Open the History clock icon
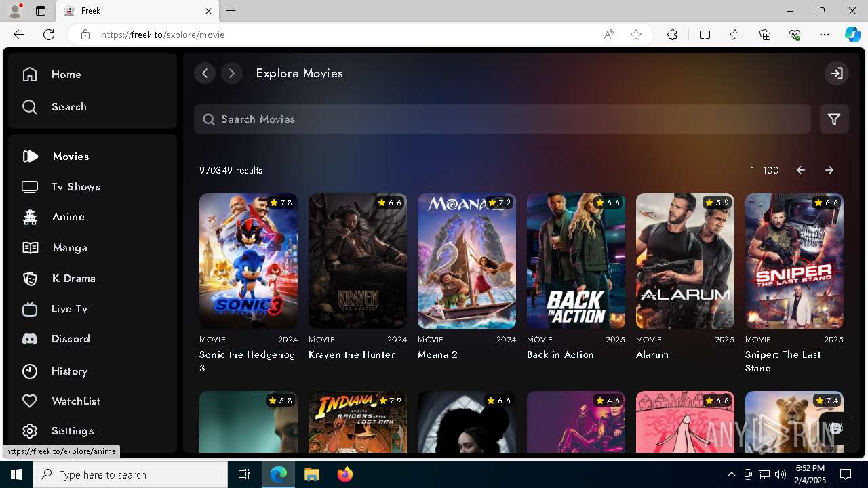The height and width of the screenshot is (488, 868). 30,371
